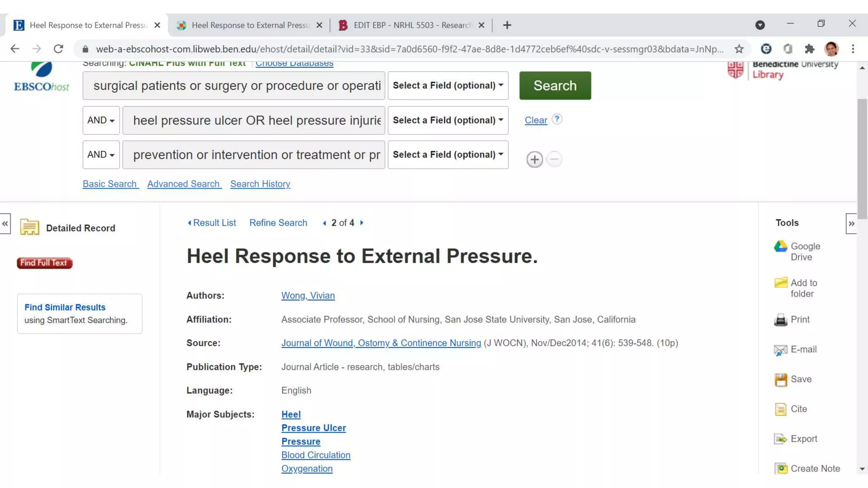The width and height of the screenshot is (868, 488).
Task: Click the search help question mark icon
Action: pos(557,119)
